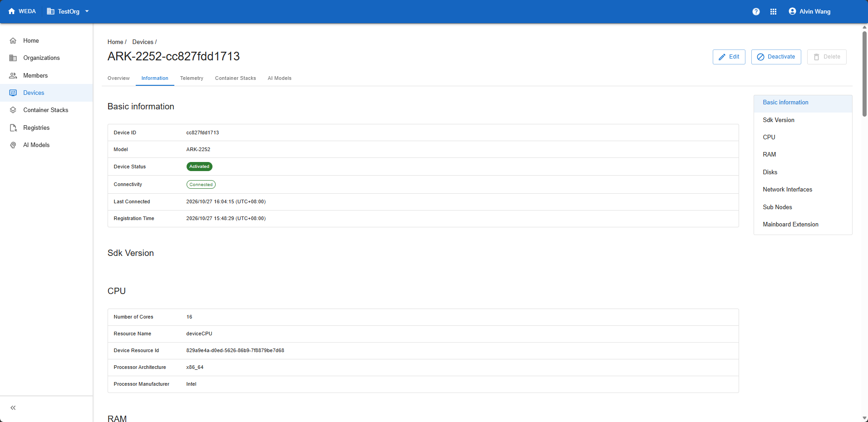The width and height of the screenshot is (868, 422).
Task: Click the scrollbar down arrow
Action: (x=865, y=418)
